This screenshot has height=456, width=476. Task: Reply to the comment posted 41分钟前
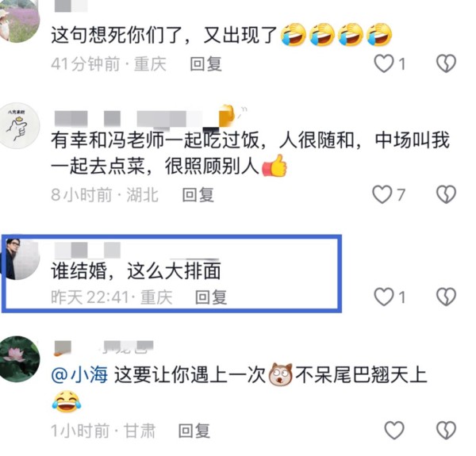tap(205, 64)
